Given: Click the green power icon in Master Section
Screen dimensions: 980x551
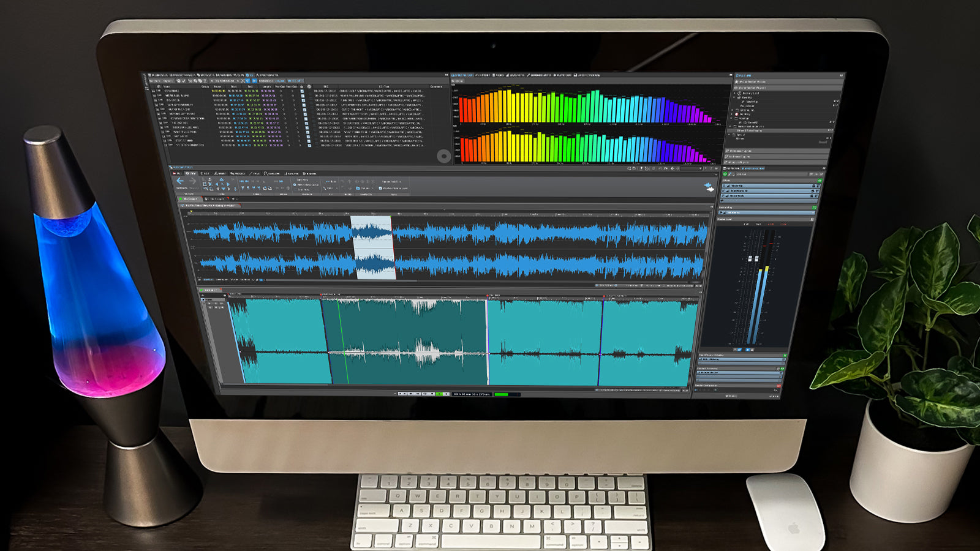Looking at the screenshot, I should [725, 174].
